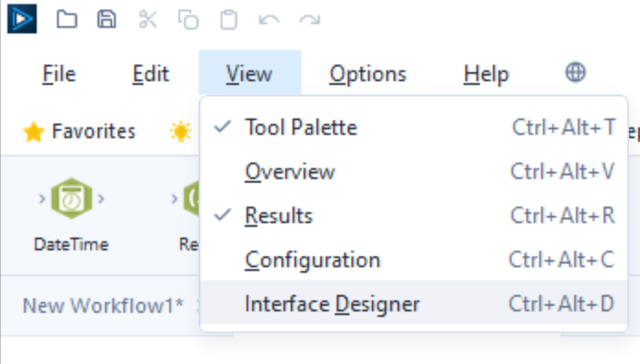Click the Alteryx Designer app logo

pyautogui.click(x=21, y=19)
